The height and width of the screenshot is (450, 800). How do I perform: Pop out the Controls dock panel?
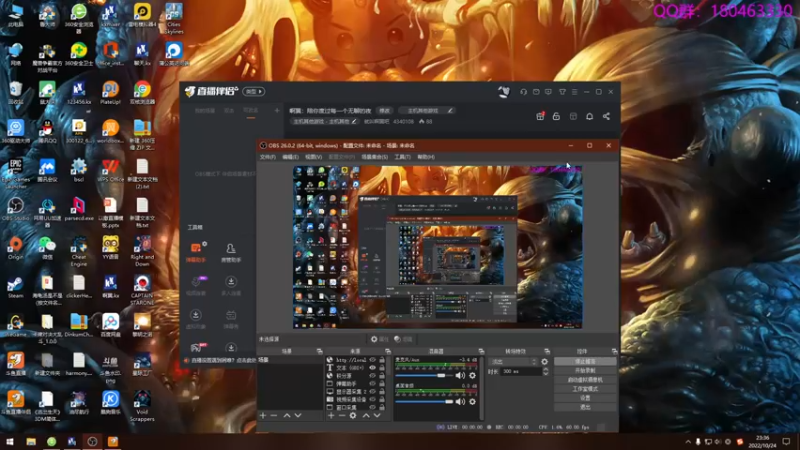coord(614,352)
